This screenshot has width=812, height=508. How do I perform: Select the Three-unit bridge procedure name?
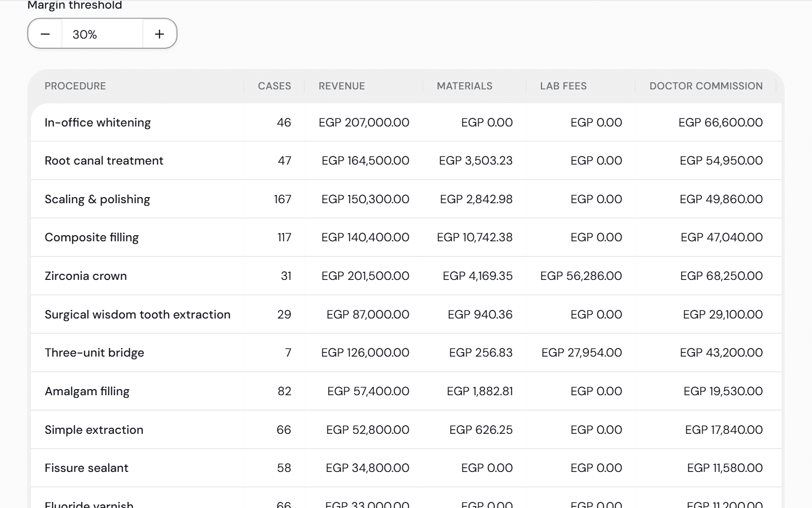click(94, 353)
